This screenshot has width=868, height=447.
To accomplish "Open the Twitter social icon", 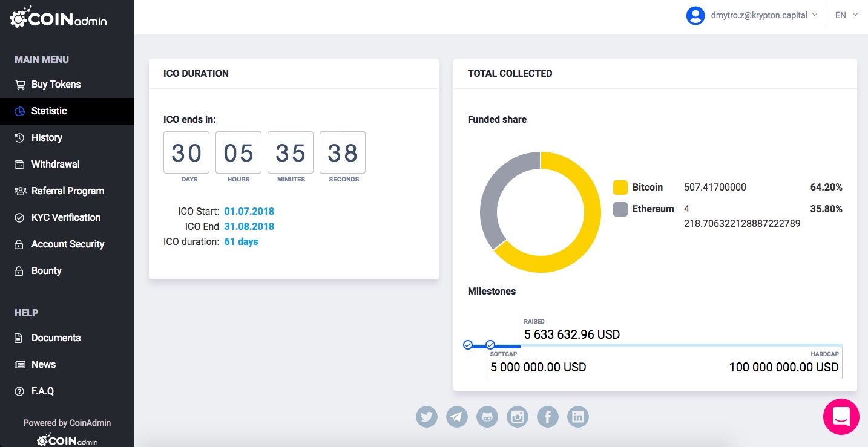I will [427, 417].
